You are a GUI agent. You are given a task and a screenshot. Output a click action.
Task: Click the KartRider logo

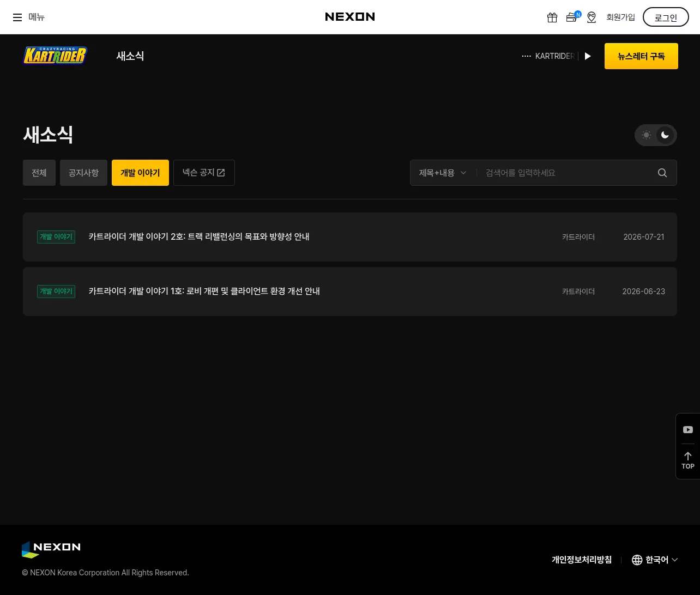tap(55, 56)
